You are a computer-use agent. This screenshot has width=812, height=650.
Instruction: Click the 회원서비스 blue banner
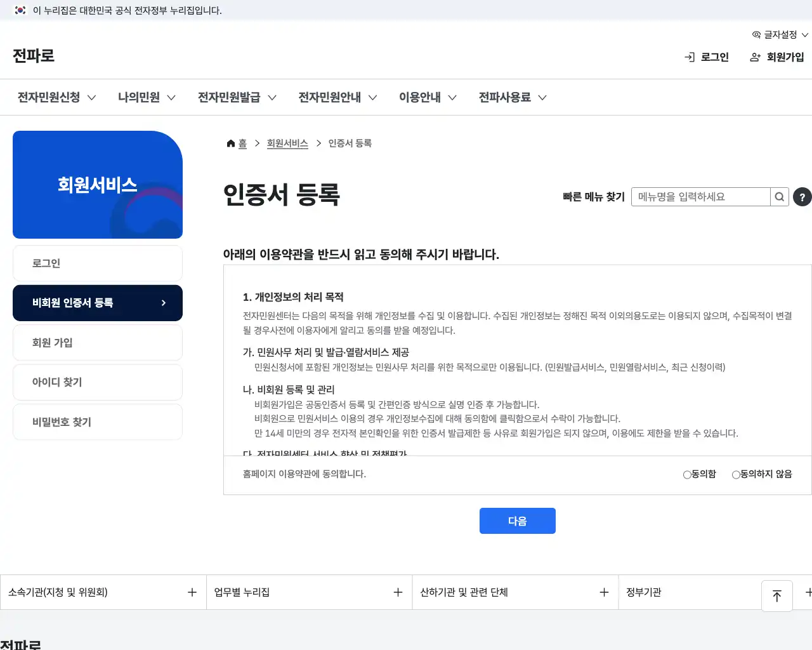(98, 185)
